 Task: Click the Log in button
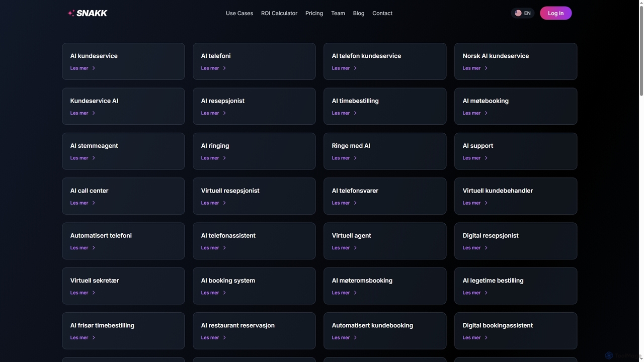(556, 13)
